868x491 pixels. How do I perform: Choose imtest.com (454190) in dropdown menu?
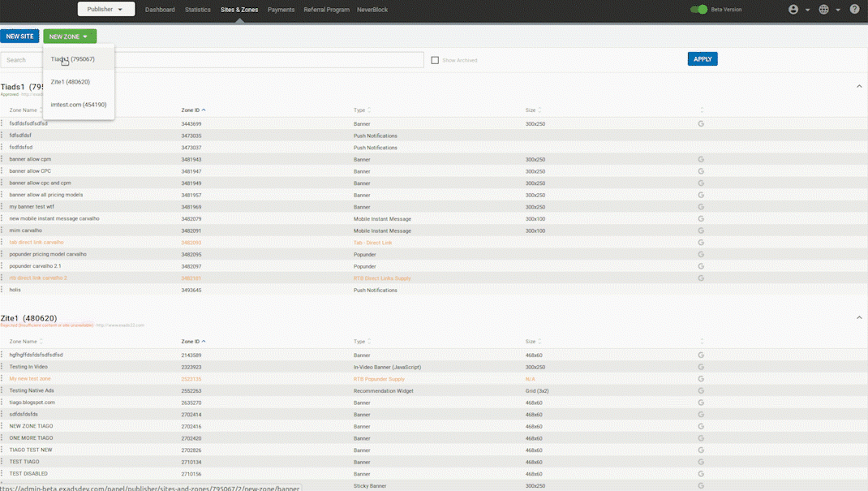(x=79, y=105)
